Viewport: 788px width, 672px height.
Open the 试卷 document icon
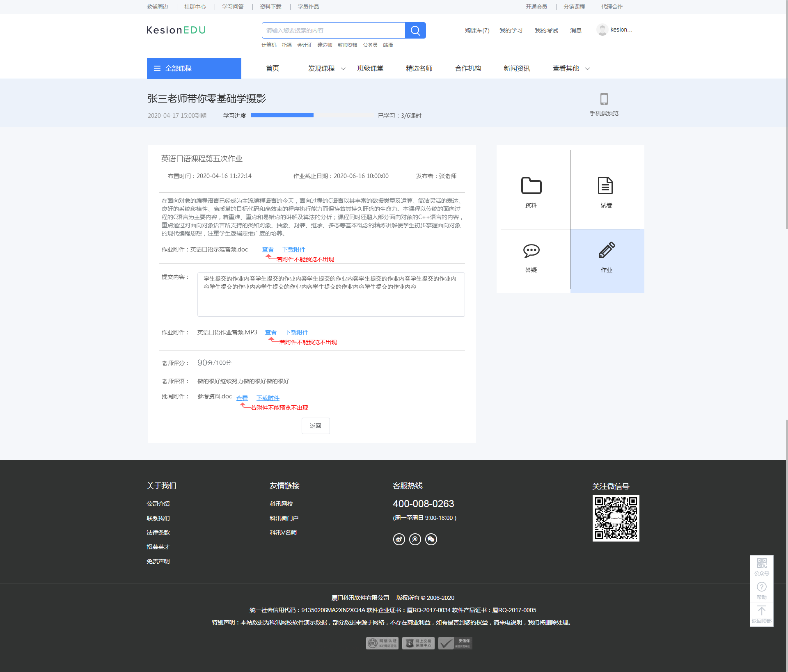(605, 186)
